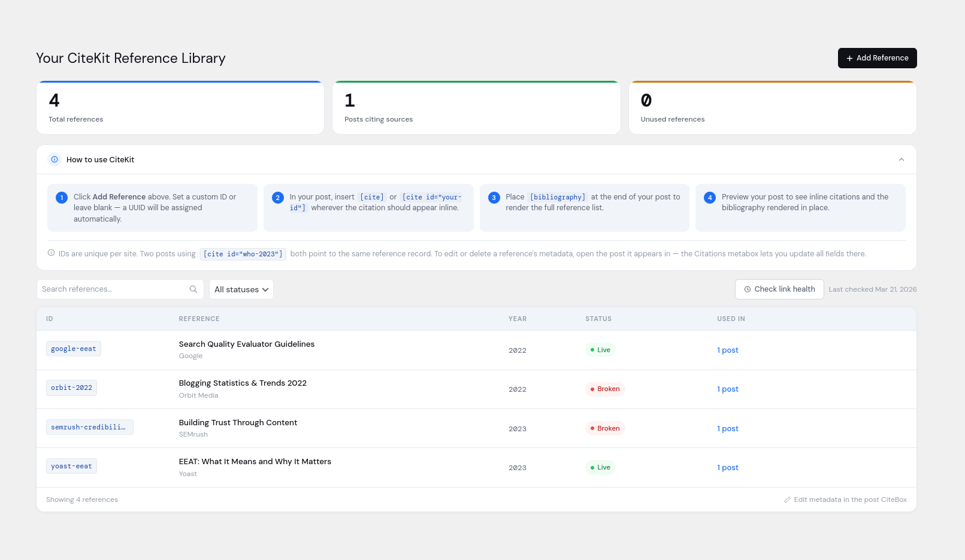Click the pencil icon near Edit metadata
Viewport: 965px width, 560px height.
[x=788, y=500]
